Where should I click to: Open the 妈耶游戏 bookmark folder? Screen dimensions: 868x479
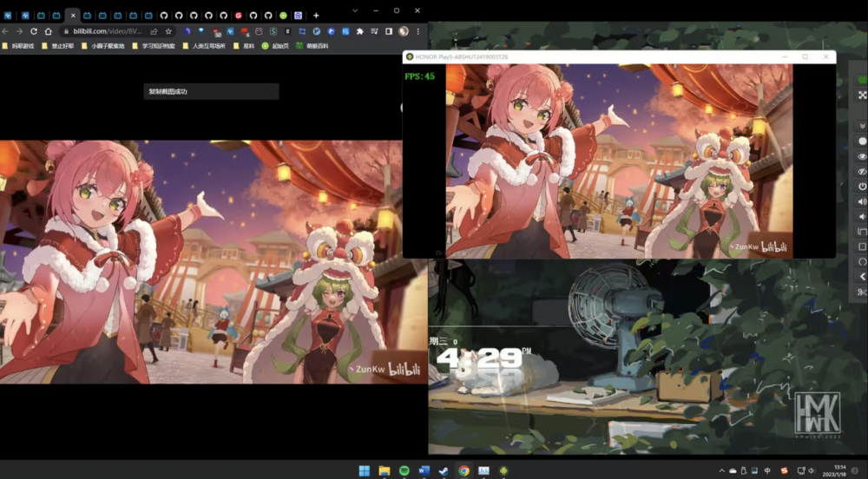(17, 46)
